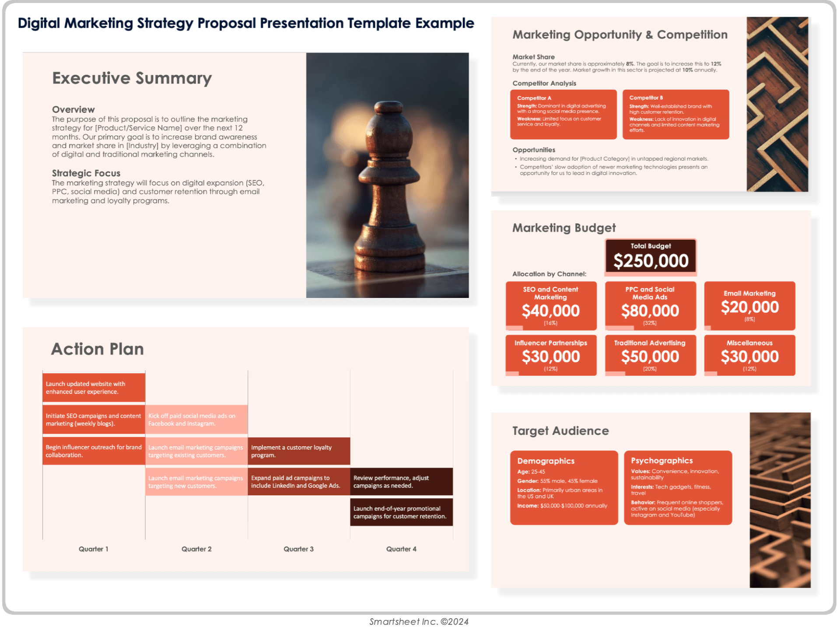Screen dimensions: 840x630
Task: Click Email Marketing $20,000 card
Action: 750,306
